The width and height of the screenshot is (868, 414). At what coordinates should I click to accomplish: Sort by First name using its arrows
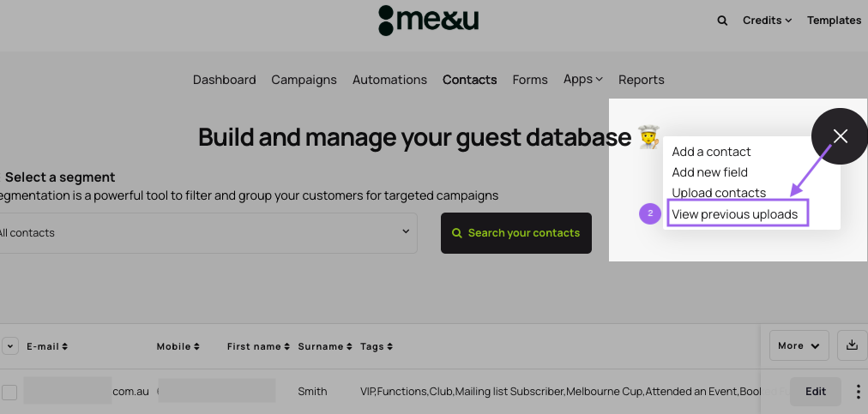click(x=286, y=347)
